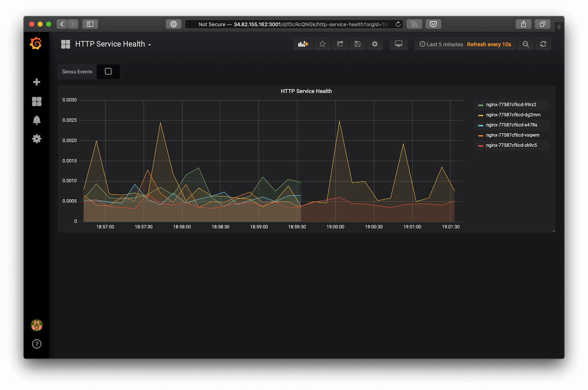Open Configuration gear in sidebar
Screen dimensions: 588x390
[37, 139]
